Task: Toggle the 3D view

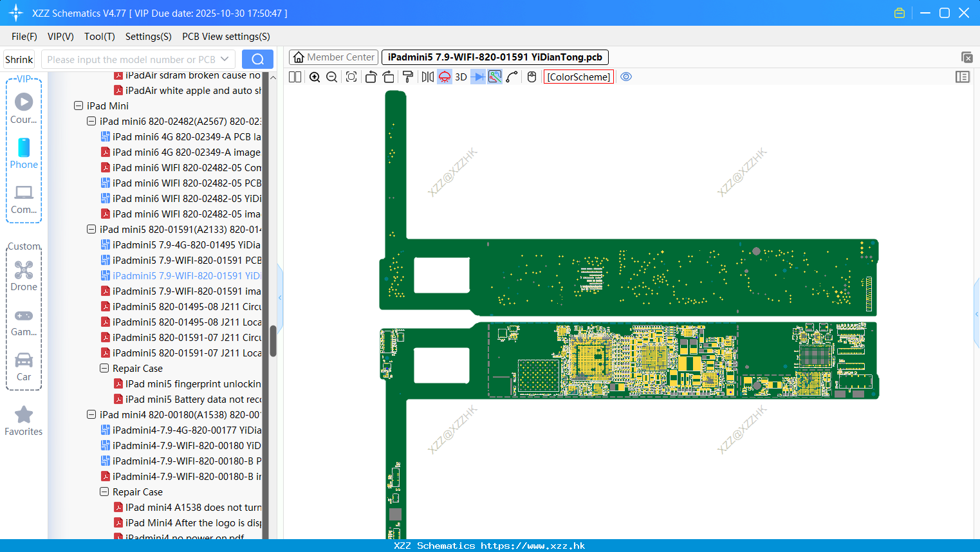Action: click(x=461, y=77)
